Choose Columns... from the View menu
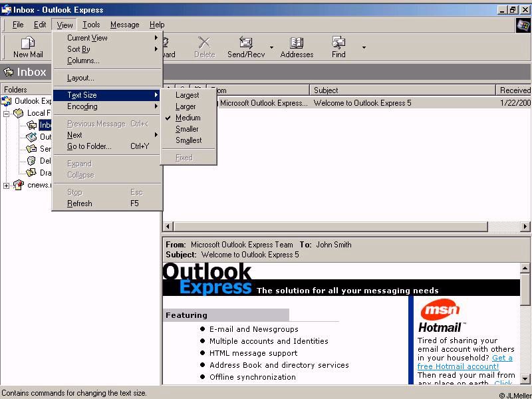Viewport: 532px width, 399px height. 83,61
